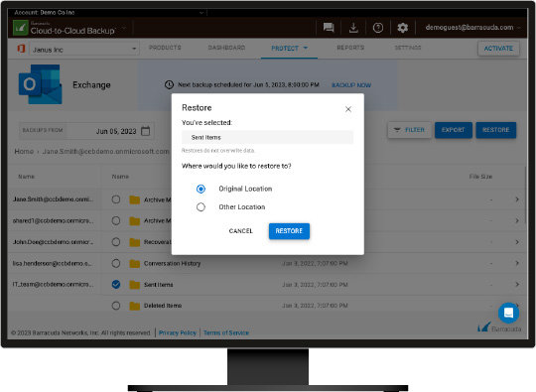Select the Other Location radio button
The image size is (536, 392).
coord(201,206)
